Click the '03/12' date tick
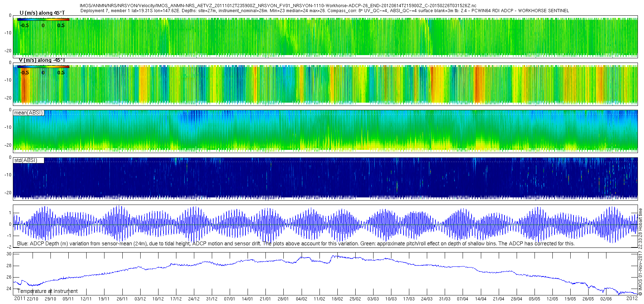 pos(140,299)
